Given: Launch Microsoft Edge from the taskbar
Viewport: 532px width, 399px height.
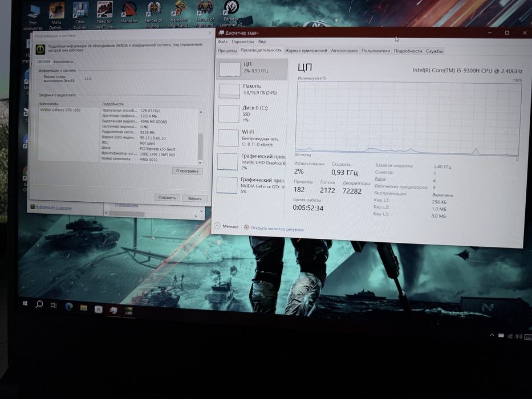Looking at the screenshot, I should [x=69, y=307].
